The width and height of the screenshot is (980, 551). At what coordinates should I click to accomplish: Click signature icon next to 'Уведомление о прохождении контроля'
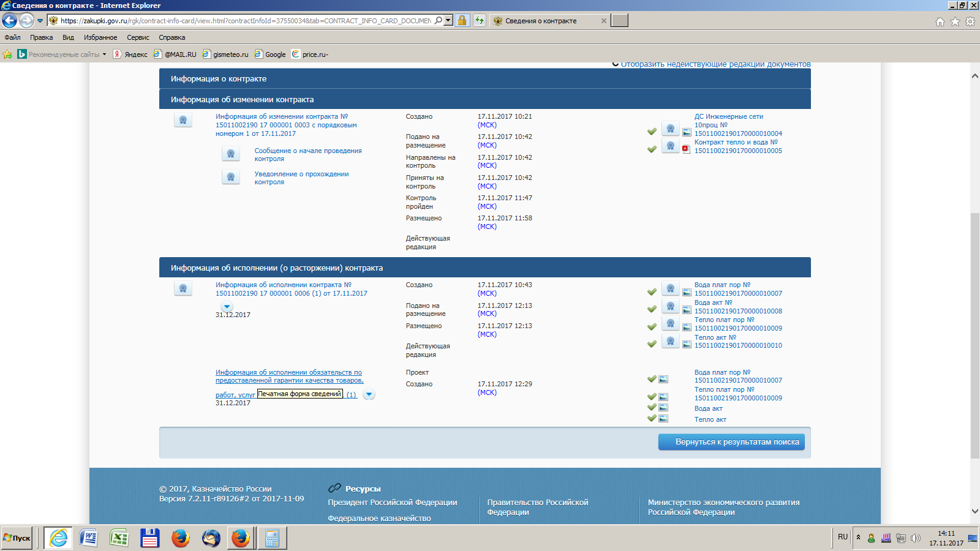[231, 178]
